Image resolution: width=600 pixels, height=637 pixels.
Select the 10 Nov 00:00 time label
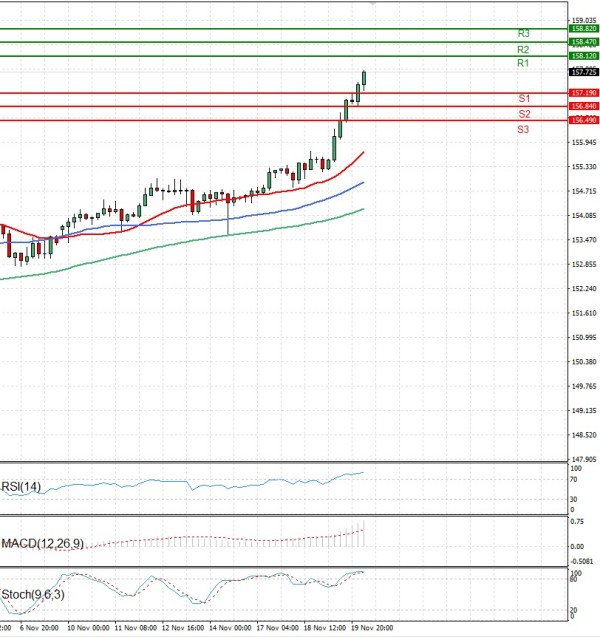[88, 629]
